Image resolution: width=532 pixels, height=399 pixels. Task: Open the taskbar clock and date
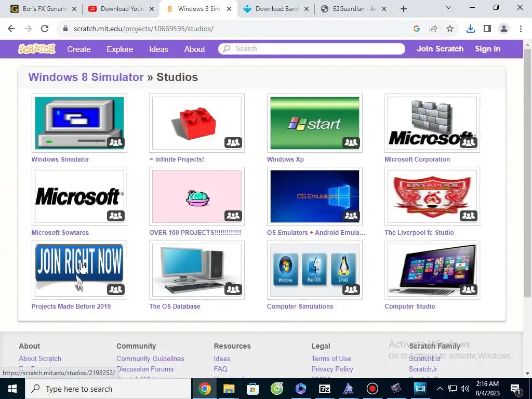coord(487,389)
